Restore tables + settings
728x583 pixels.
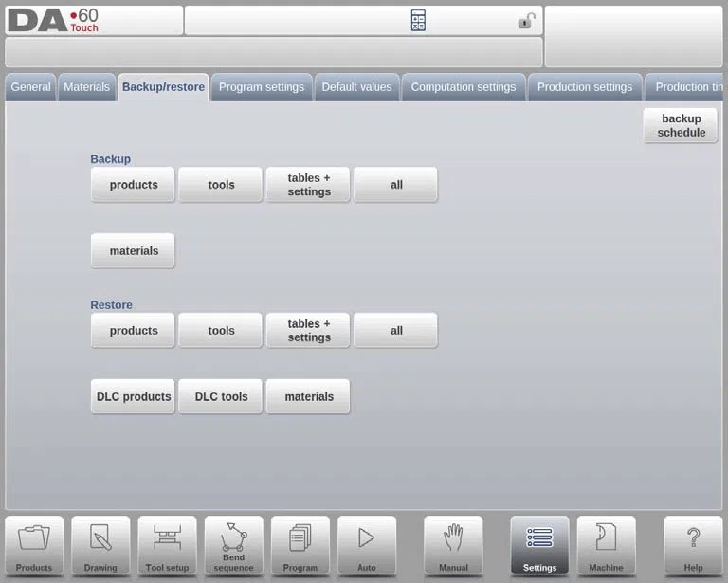(308, 331)
